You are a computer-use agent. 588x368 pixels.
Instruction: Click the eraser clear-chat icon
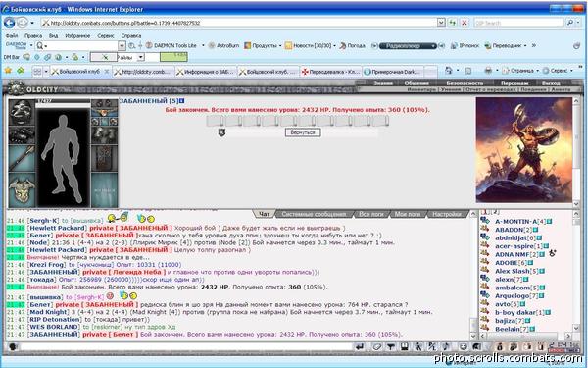(x=377, y=346)
